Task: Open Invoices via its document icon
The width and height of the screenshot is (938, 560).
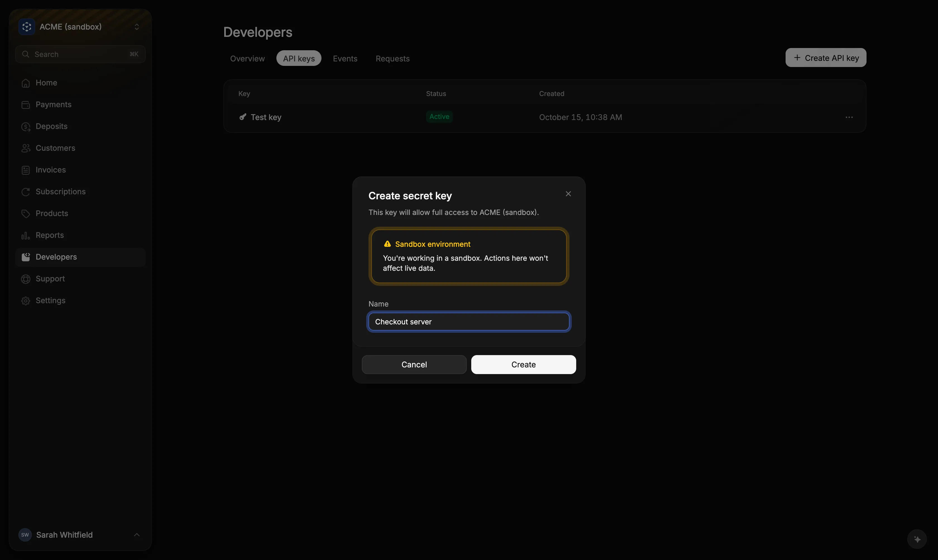Action: tap(26, 170)
